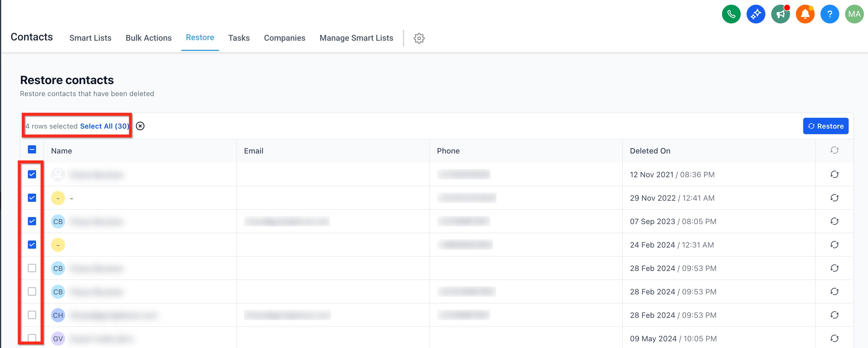Click the Select All (30) link
This screenshot has width=868, height=348.
(x=104, y=126)
